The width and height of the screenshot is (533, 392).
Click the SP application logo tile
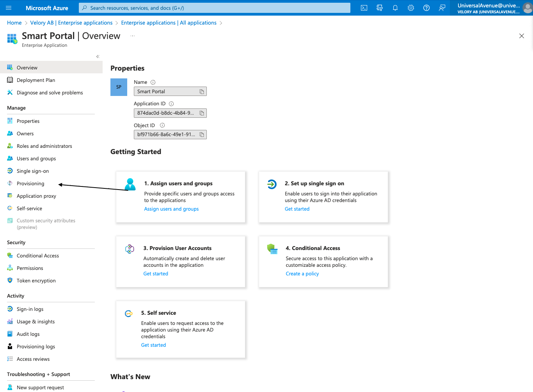tap(119, 87)
